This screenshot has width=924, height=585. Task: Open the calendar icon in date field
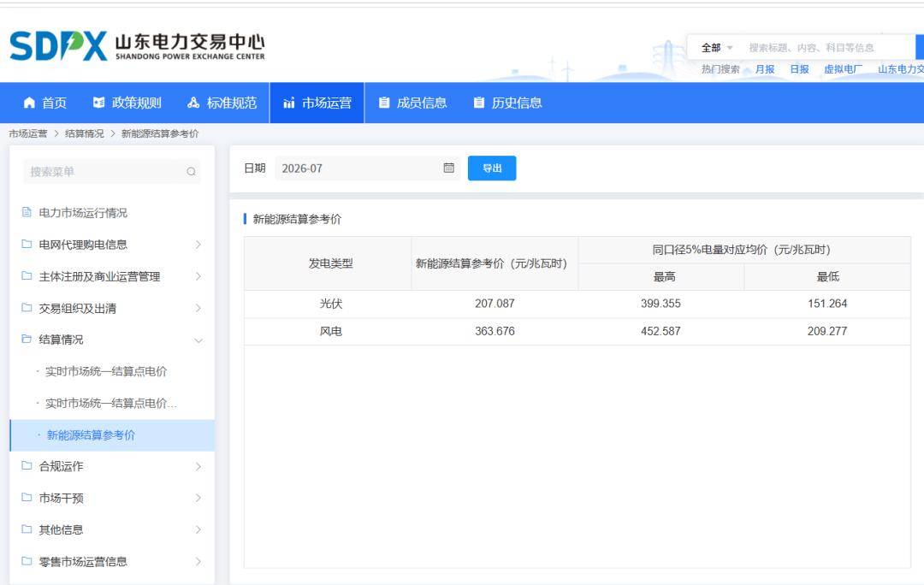point(448,168)
